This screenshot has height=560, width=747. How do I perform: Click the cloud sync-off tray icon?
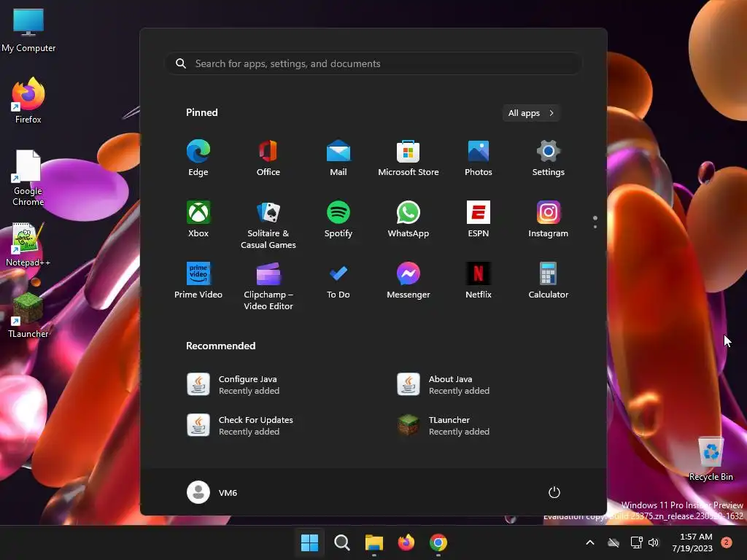point(614,542)
